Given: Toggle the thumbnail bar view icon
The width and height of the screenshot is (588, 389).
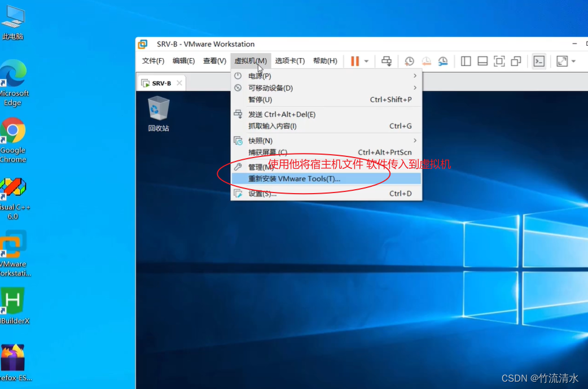Looking at the screenshot, I should [482, 61].
